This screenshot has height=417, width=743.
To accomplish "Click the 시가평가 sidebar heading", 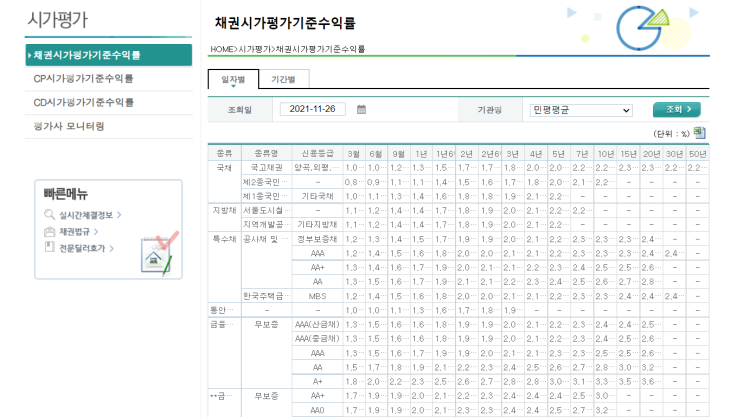I will [57, 20].
